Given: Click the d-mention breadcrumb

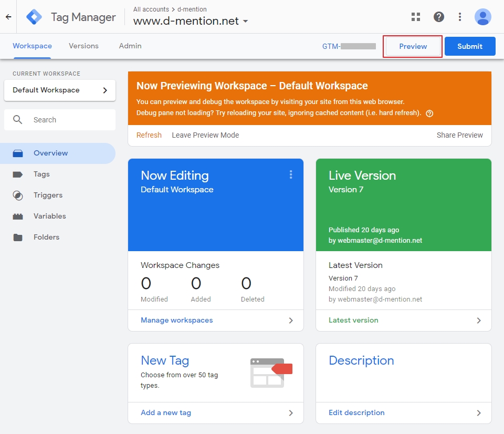Looking at the screenshot, I should click(192, 9).
